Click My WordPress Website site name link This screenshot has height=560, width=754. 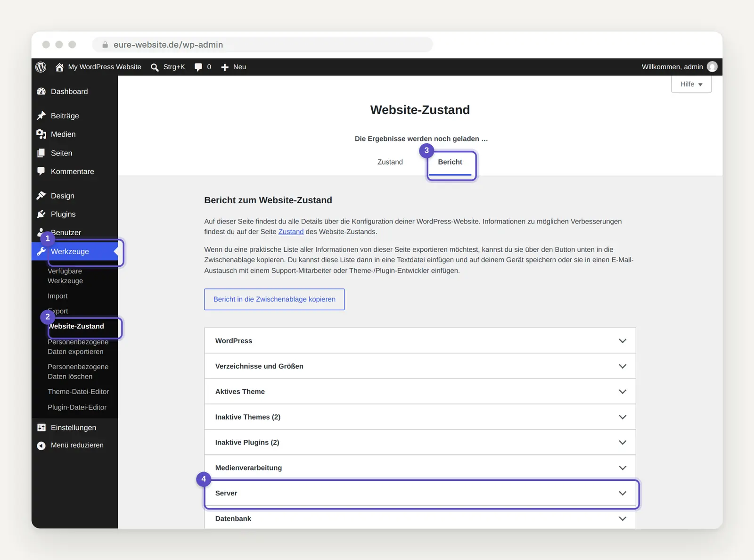click(105, 67)
